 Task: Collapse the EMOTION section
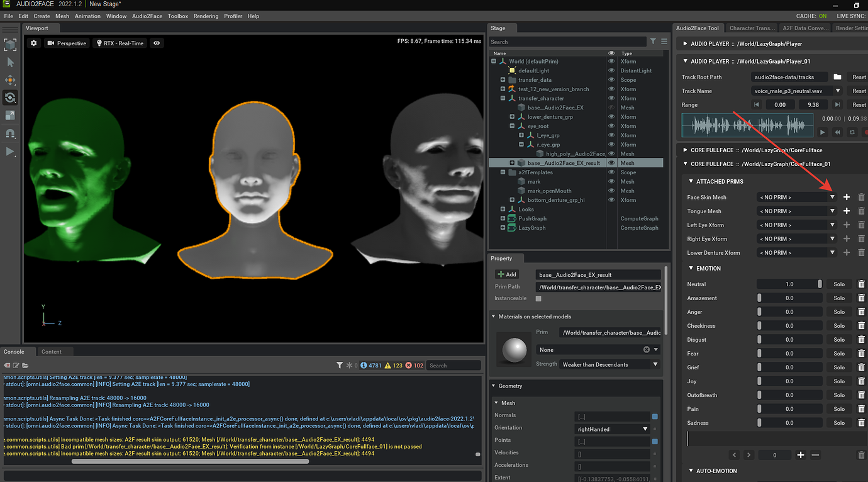[691, 268]
